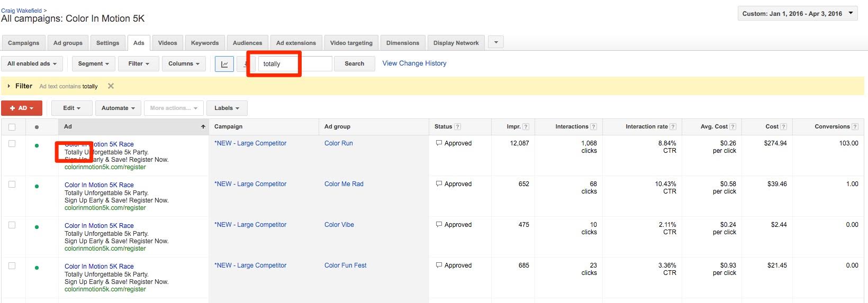Click status bubble icon for Color Vibe ad
868x303 pixels.
point(439,224)
